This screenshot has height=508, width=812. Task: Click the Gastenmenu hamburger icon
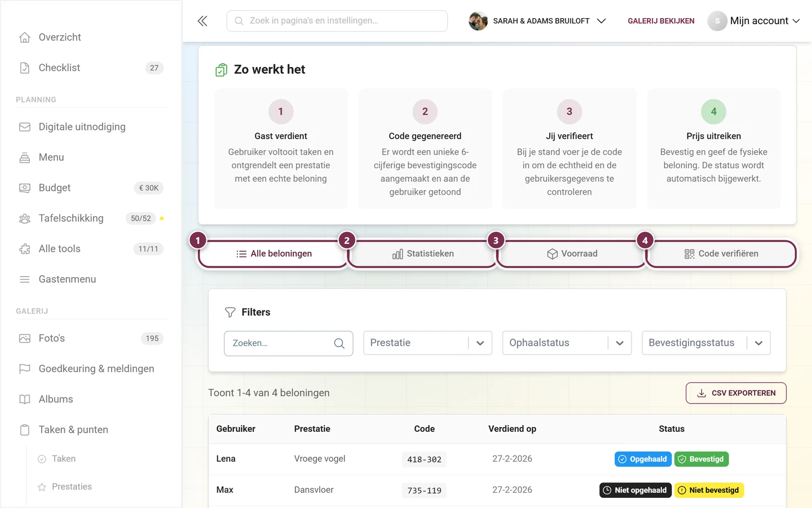point(25,279)
